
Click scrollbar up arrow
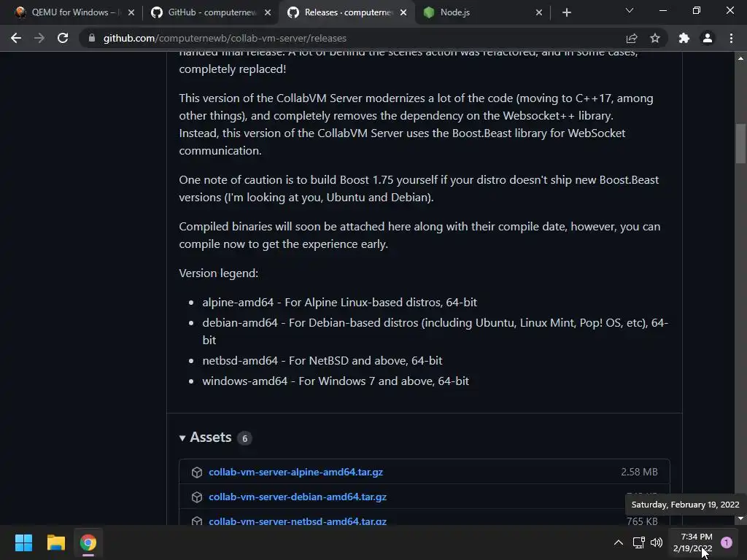tap(740, 58)
